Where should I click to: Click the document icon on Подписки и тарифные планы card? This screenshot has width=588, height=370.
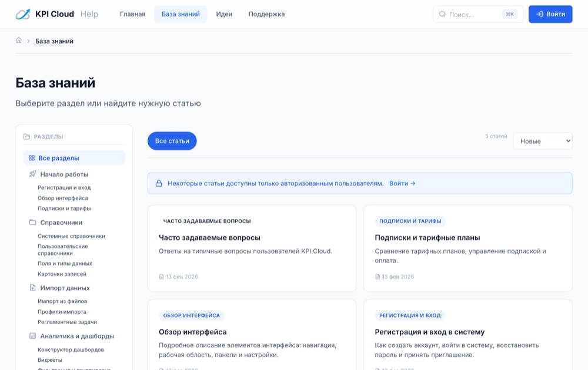pyautogui.click(x=377, y=277)
